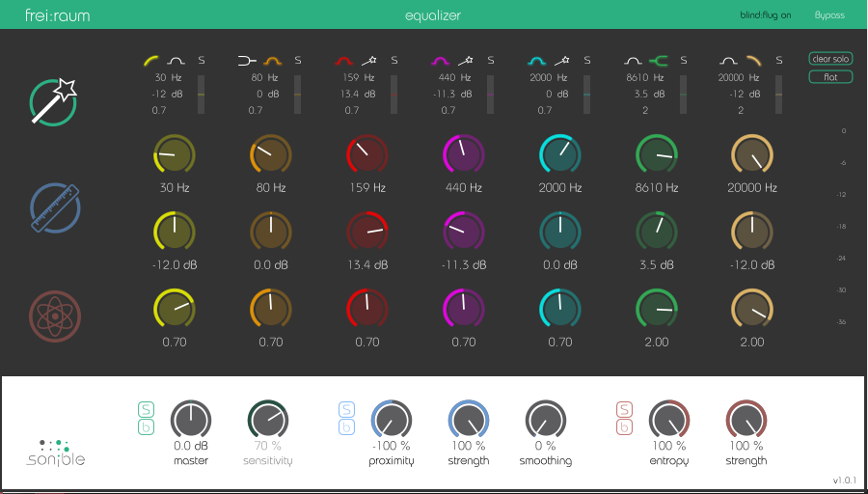The width and height of the screenshot is (868, 494).
Task: Open the entropy atom module
Action: [x=55, y=316]
